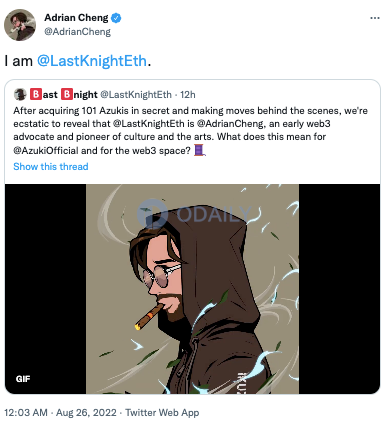Open the tweet timestamp 12:03 AM Aug 26, 2022
The image size is (389, 429).
[61, 413]
